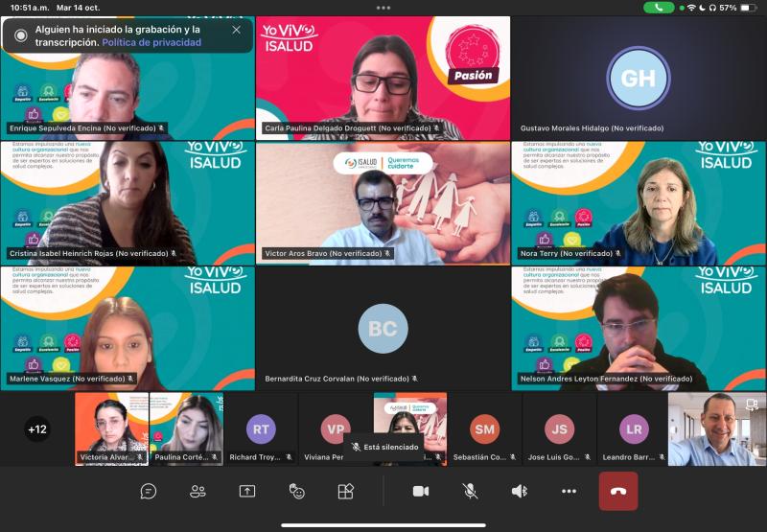The height and width of the screenshot is (532, 767).
Task: Select Marlene Vasquez video tile
Action: click(x=128, y=329)
